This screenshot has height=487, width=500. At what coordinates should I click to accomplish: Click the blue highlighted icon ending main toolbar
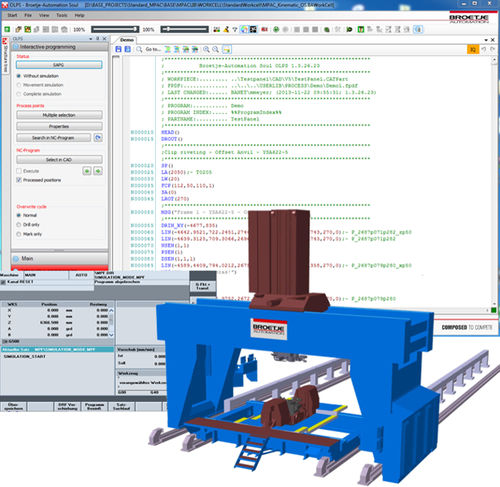point(418,29)
